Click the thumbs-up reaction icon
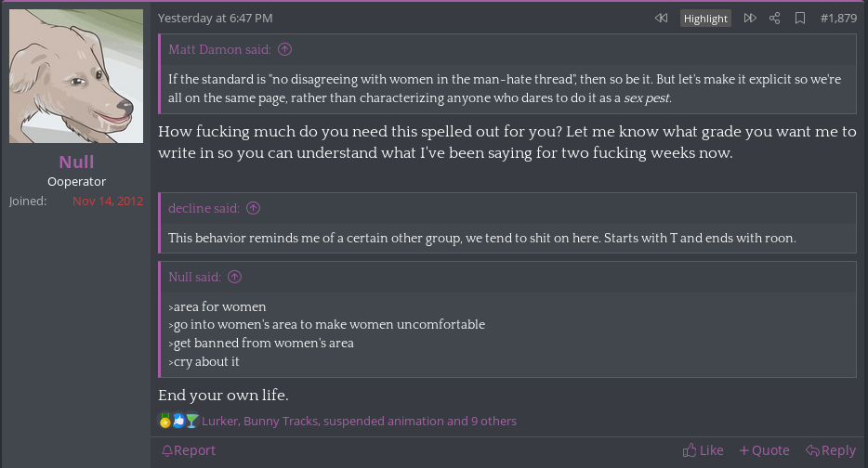The width and height of the screenshot is (868, 468). point(178,421)
